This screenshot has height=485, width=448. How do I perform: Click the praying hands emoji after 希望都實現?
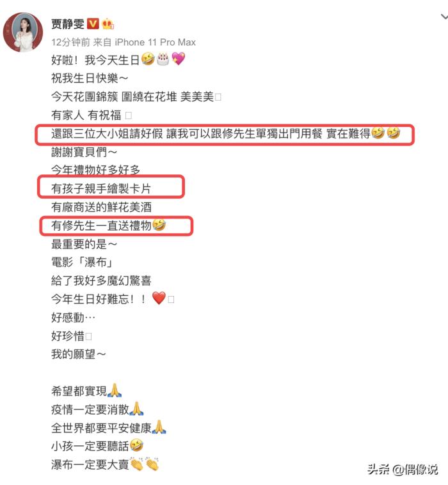click(115, 390)
